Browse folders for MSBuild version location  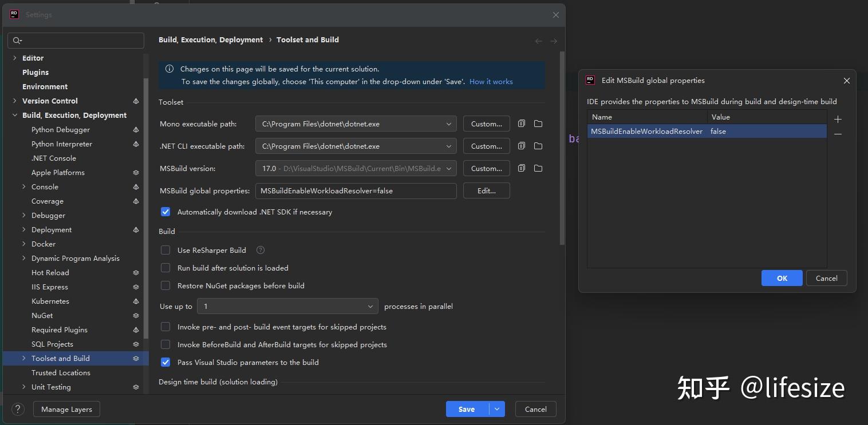tap(538, 168)
